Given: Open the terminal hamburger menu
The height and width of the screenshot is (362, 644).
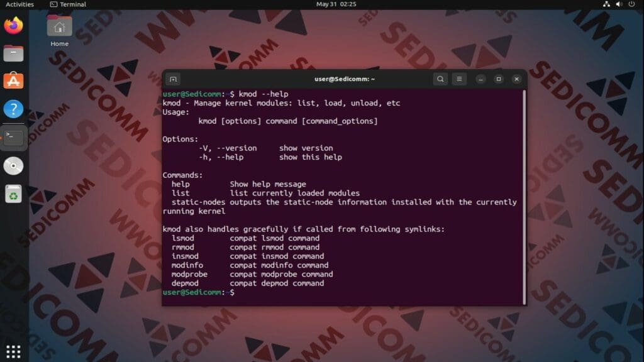Looking at the screenshot, I should (x=459, y=79).
